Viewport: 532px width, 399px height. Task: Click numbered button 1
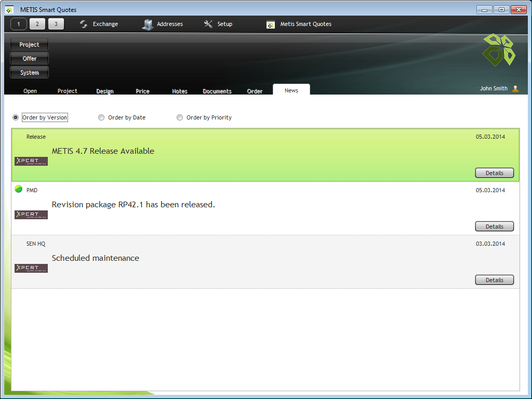(19, 24)
